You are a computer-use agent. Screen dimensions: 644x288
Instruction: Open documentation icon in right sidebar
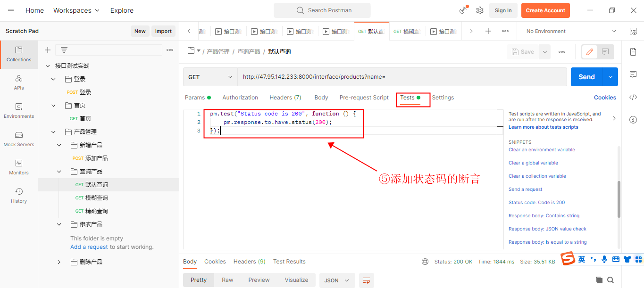point(633,52)
